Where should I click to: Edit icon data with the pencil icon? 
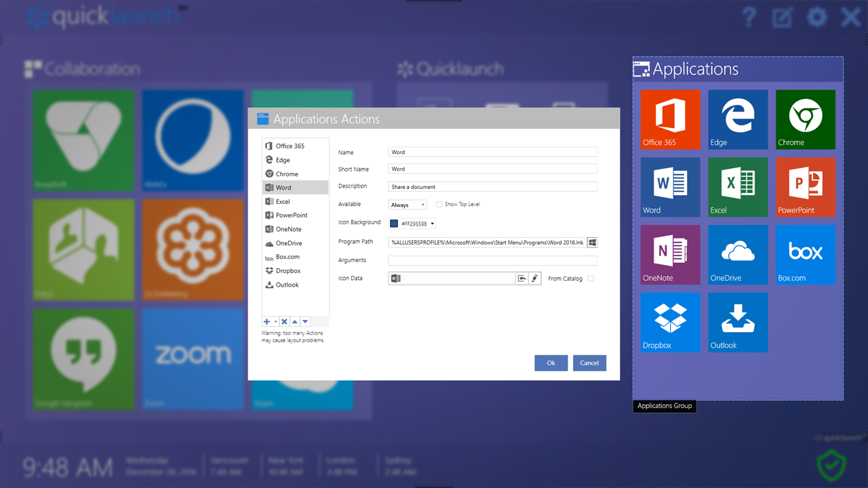click(x=535, y=278)
